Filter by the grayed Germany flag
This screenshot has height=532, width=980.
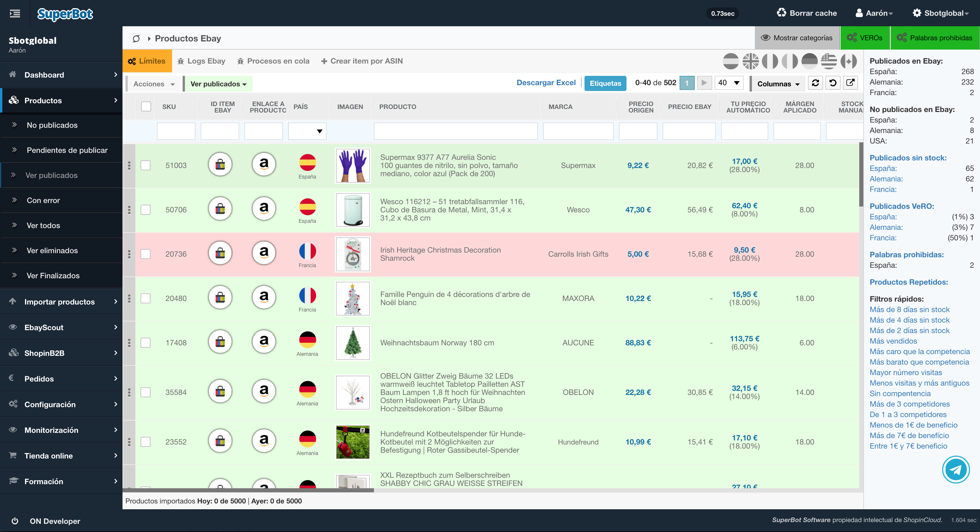[x=810, y=61]
